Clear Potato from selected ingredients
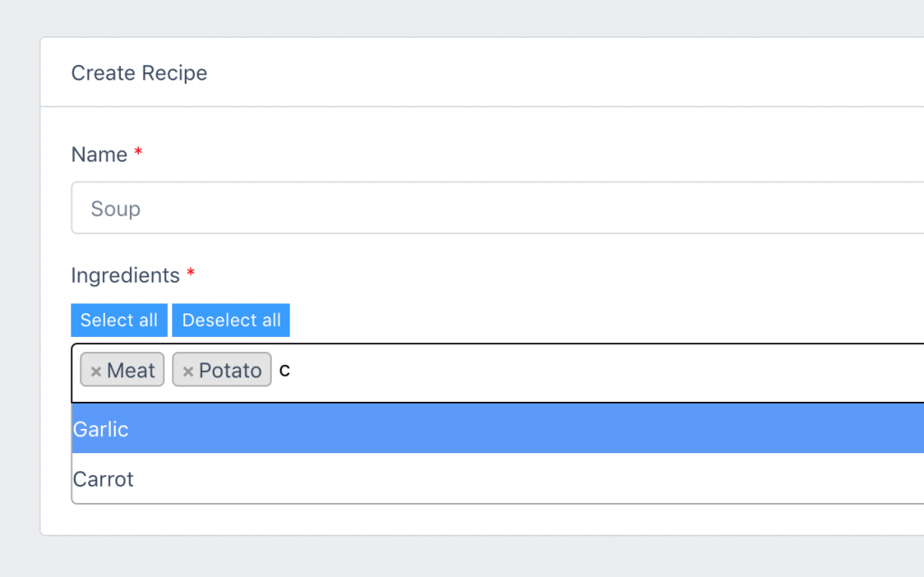924x577 pixels. (x=189, y=369)
